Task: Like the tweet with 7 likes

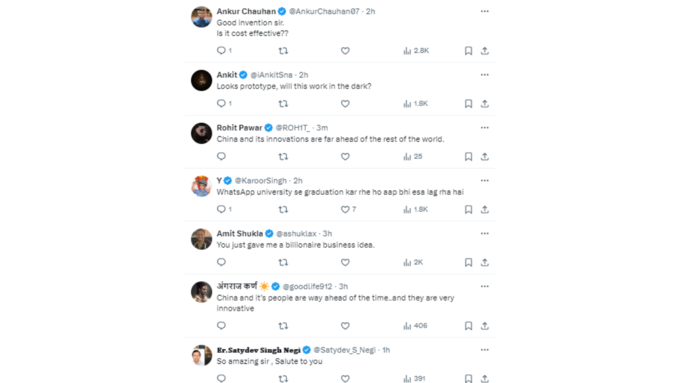Action: [348, 210]
